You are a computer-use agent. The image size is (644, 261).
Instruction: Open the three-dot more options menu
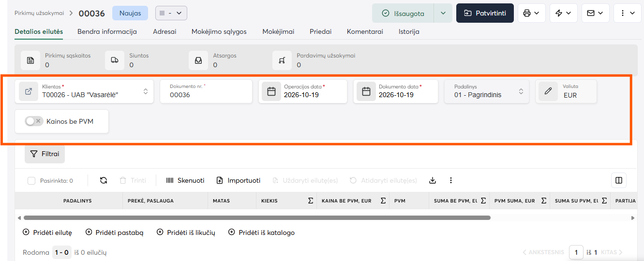point(628,13)
